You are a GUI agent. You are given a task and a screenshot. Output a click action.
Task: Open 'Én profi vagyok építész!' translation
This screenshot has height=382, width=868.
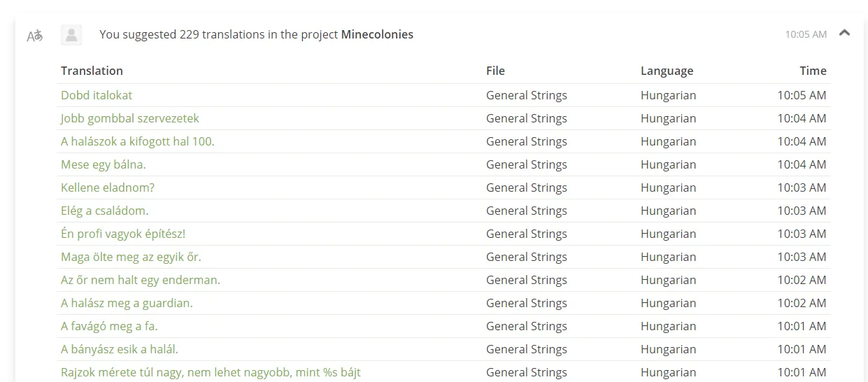click(x=123, y=234)
